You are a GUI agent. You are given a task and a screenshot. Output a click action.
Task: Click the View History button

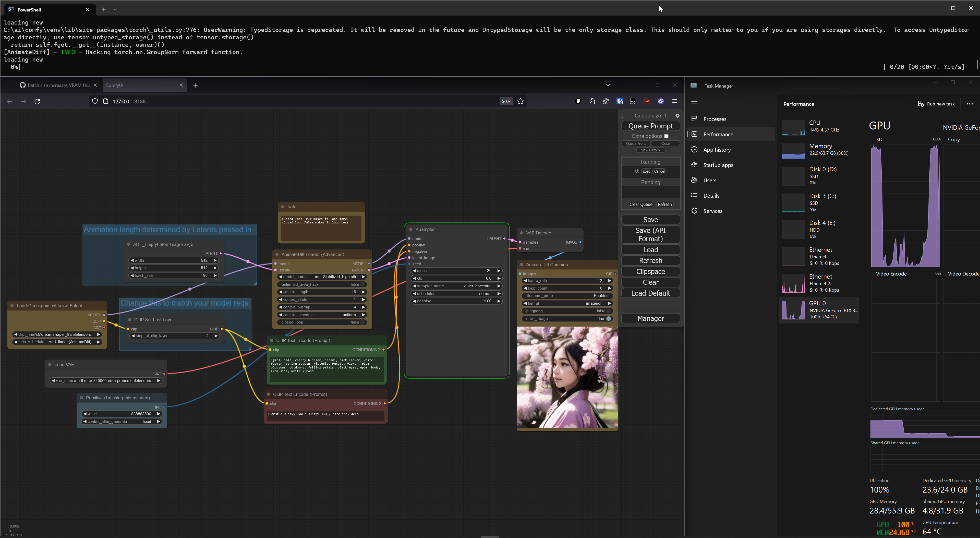pyautogui.click(x=650, y=150)
